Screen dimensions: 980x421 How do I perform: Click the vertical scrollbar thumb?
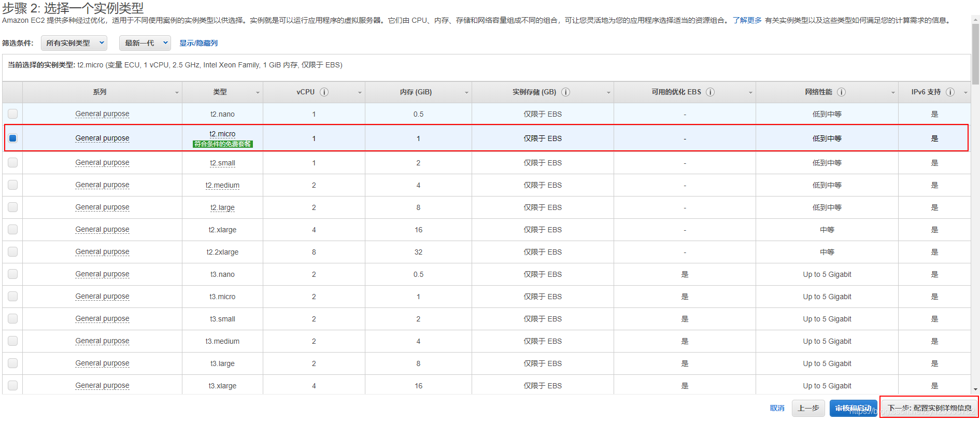click(x=975, y=54)
